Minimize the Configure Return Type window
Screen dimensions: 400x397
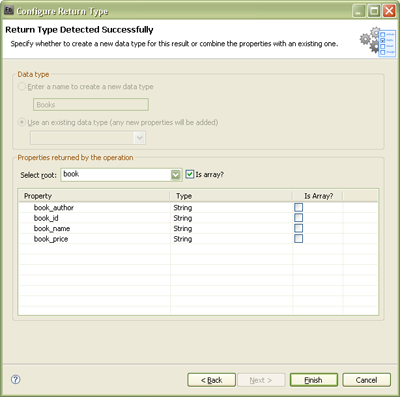coord(359,11)
